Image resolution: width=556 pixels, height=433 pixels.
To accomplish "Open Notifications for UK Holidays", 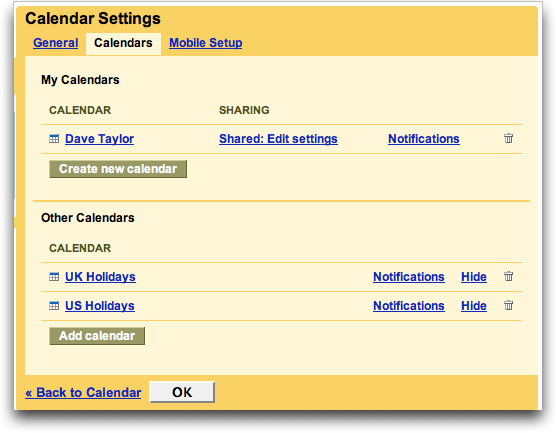I will tap(409, 277).
